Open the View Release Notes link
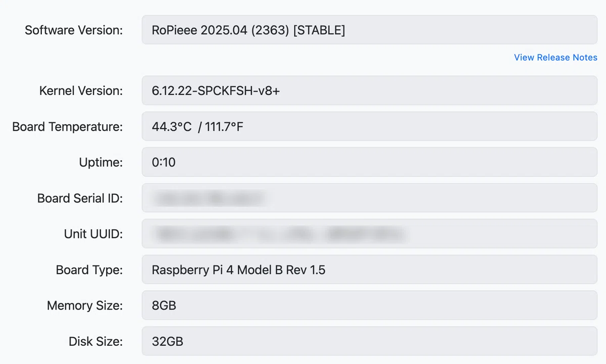 [555, 58]
